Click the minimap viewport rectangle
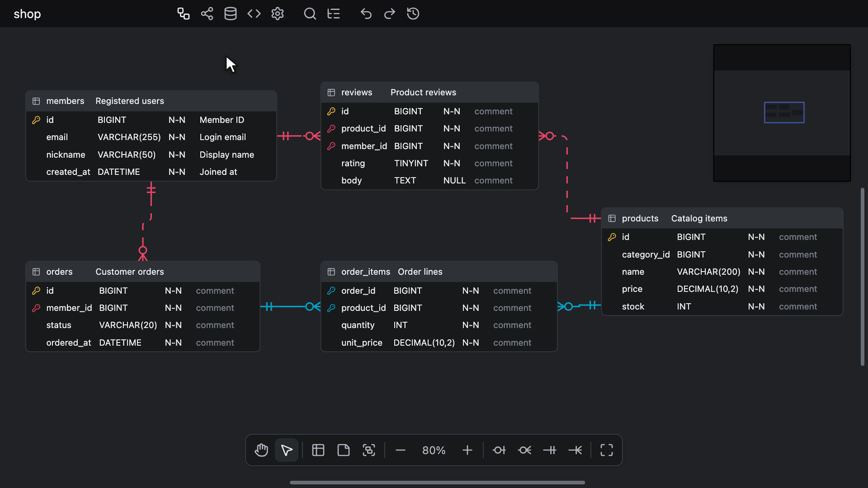Screen dimensions: 868x488 click(x=784, y=113)
